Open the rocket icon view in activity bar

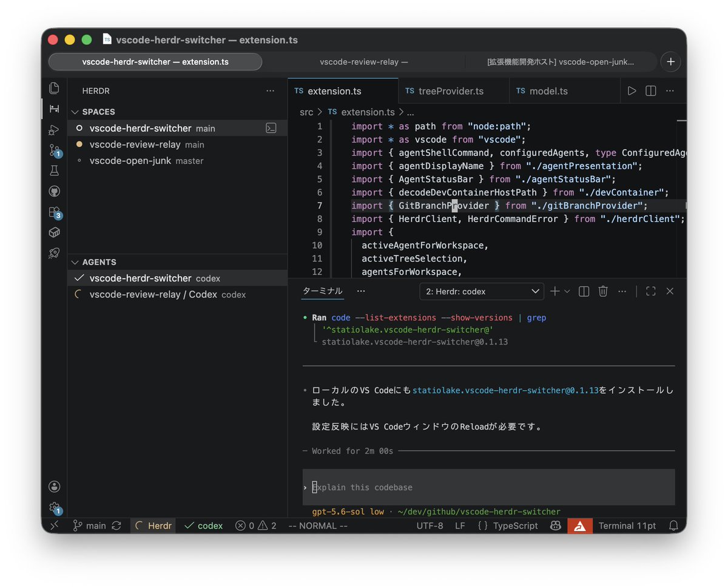tap(54, 253)
